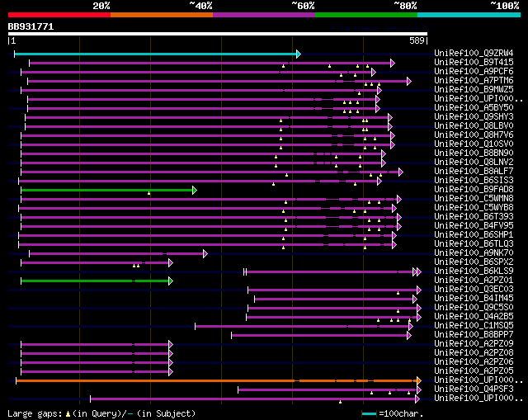Image resolution: width=528 pixels, height=420 pixels.
Task: Click the arrowhead ending the A9NK70 bar
Action: [205, 253]
